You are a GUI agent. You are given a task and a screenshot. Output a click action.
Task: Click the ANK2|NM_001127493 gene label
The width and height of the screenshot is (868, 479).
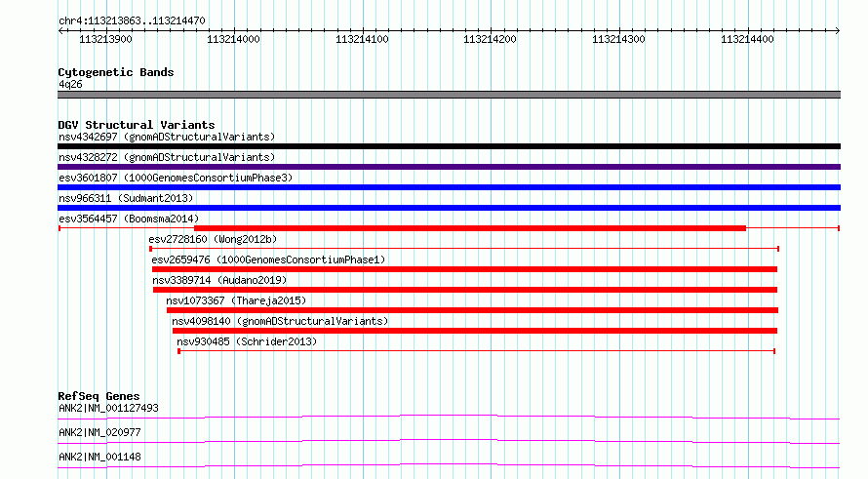pos(108,408)
